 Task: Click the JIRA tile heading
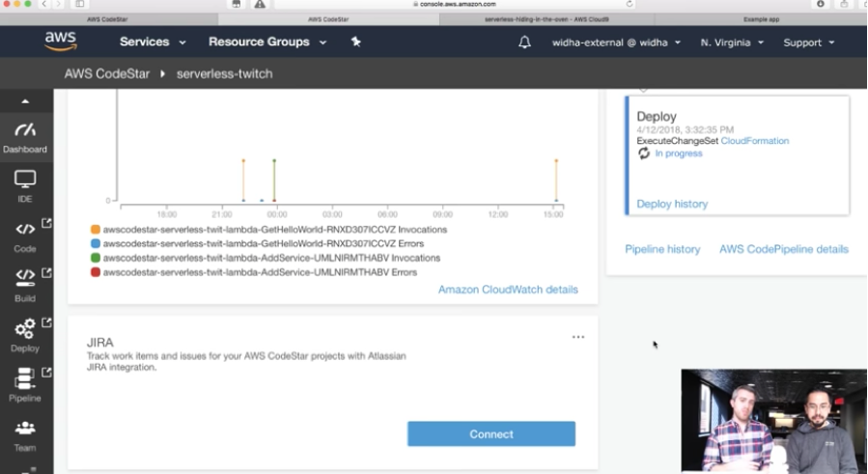coord(100,343)
